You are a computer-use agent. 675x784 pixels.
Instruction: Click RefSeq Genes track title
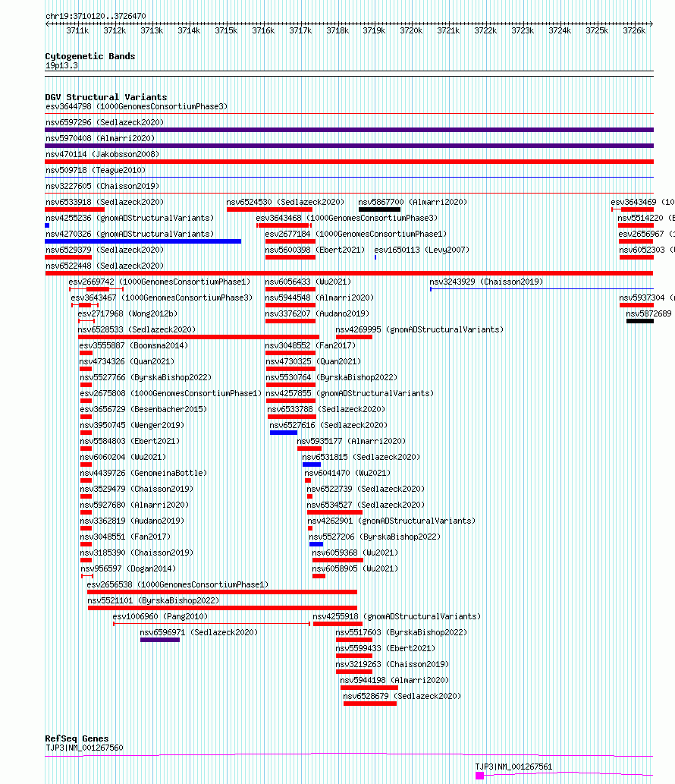click(77, 739)
